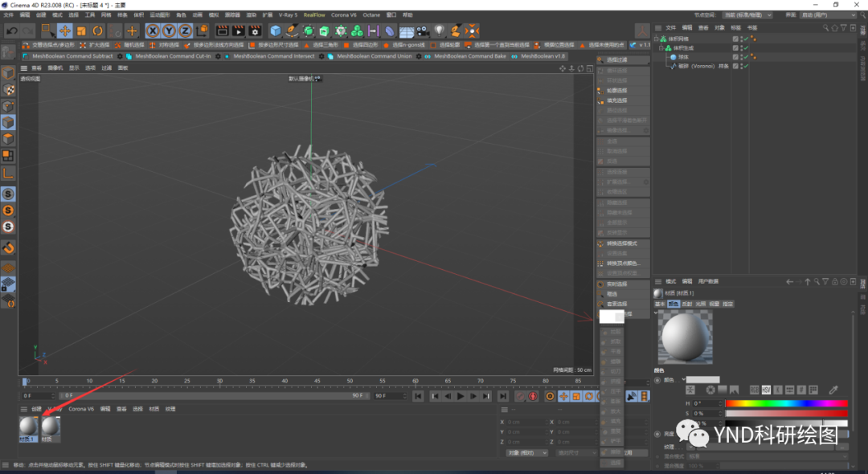Add a Cube primitive object
The width and height of the screenshot is (868, 474).
[275, 31]
